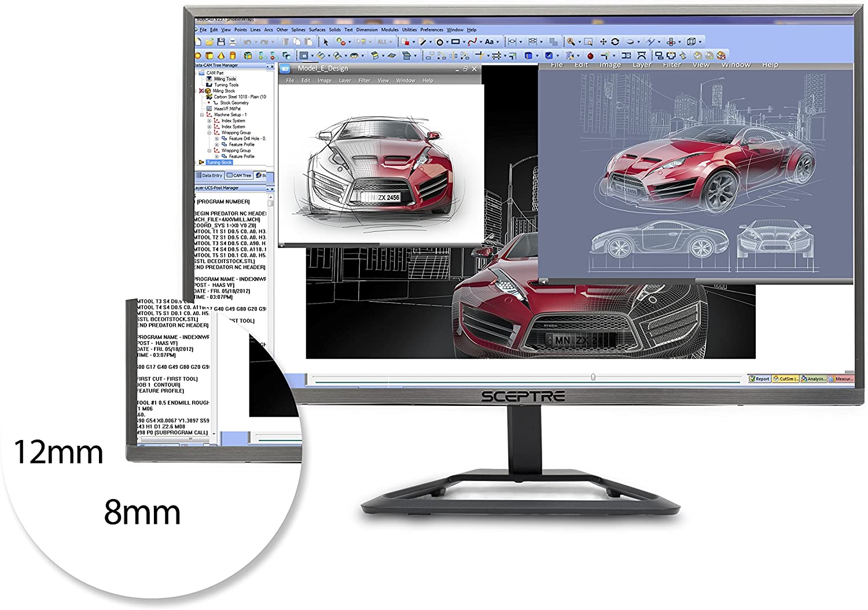
Task: Click the rotate view icon
Action: [x=615, y=42]
